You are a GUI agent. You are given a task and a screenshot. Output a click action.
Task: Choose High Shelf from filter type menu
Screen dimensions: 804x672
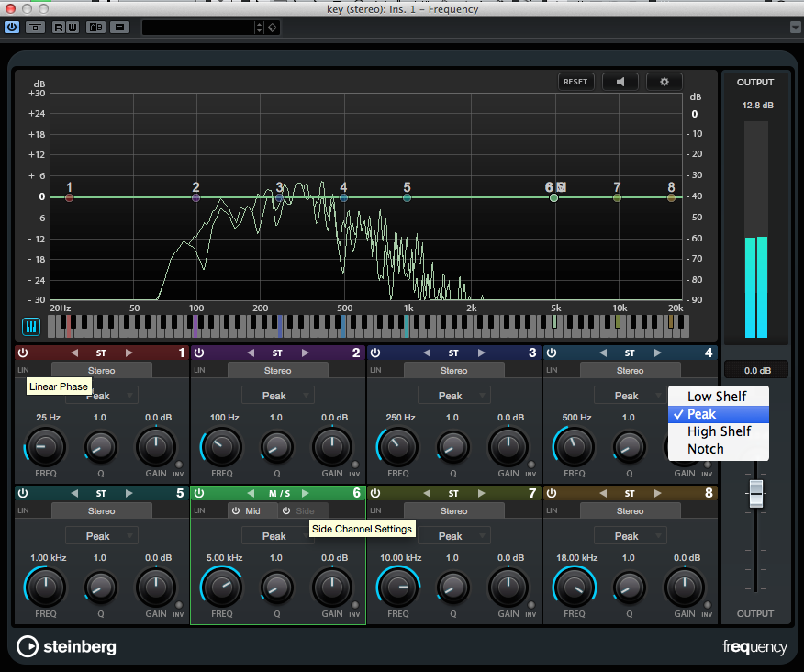[718, 431]
